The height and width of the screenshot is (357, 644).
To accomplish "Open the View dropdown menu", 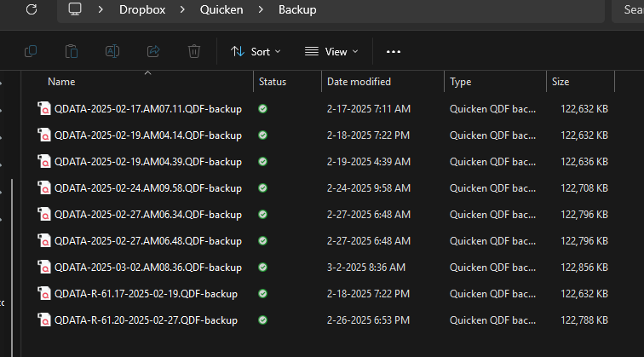I will click(x=331, y=52).
